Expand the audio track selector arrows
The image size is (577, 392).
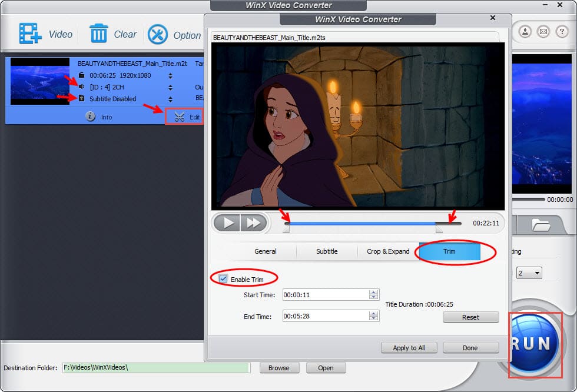point(170,87)
